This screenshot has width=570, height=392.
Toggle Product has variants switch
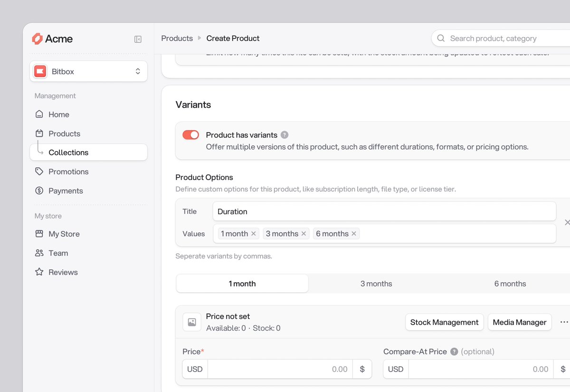[x=191, y=135]
